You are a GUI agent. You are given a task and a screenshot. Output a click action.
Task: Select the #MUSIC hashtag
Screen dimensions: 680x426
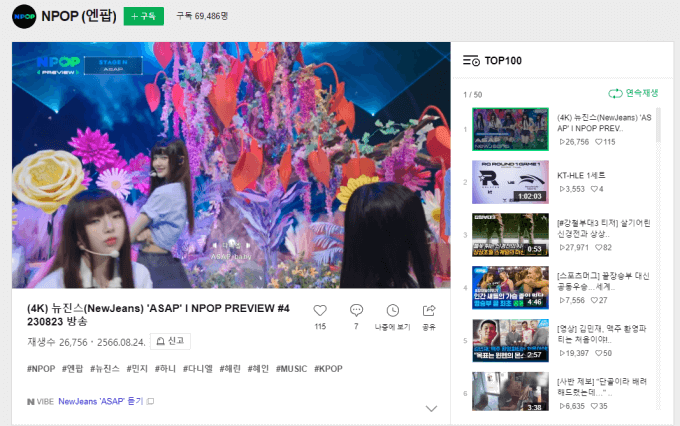tap(291, 369)
